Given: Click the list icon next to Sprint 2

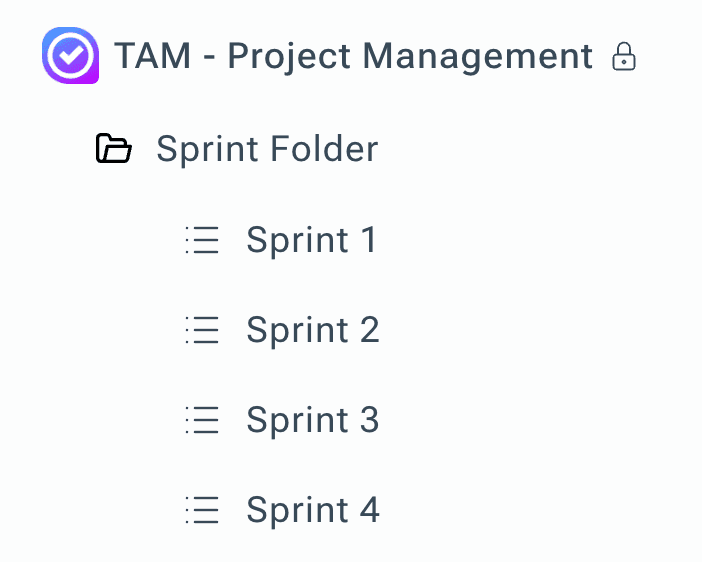Looking at the screenshot, I should (x=202, y=330).
